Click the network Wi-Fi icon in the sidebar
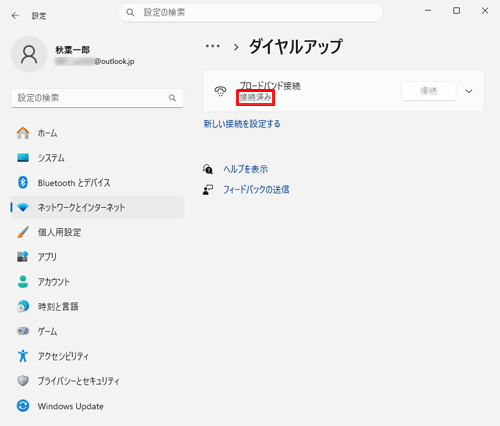This screenshot has height=426, width=500. click(23, 207)
